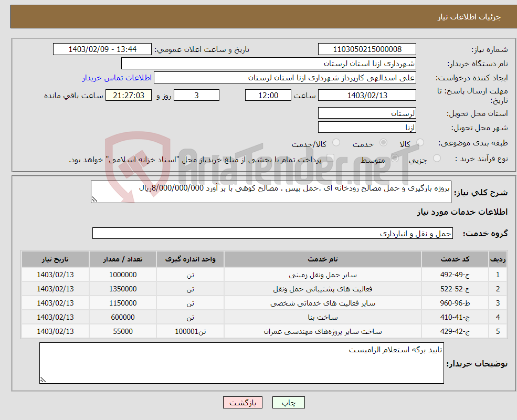Click service name فعالیت های پشتیبانی حمل ونقل
This screenshot has width=517, height=420.
pos(323,289)
